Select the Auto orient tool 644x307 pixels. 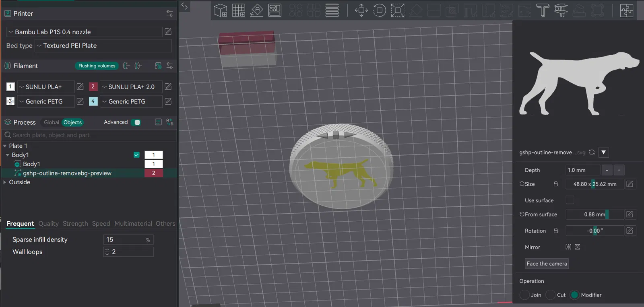256,10
